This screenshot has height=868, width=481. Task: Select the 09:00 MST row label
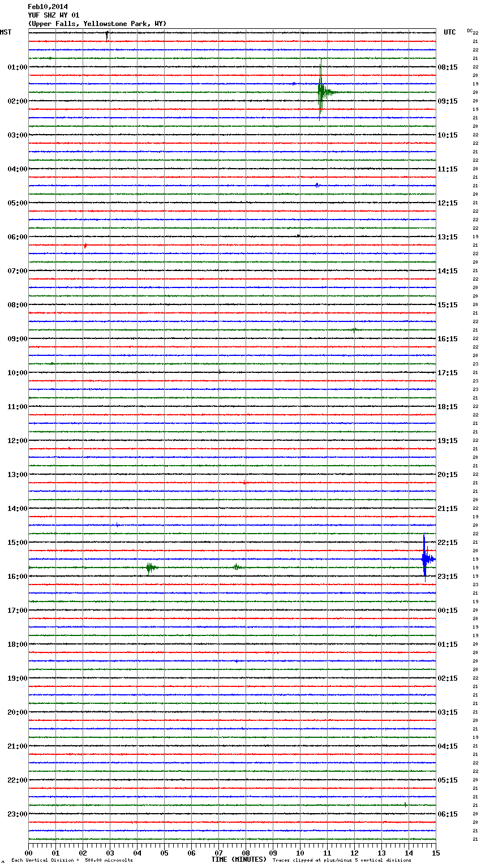coord(17,339)
